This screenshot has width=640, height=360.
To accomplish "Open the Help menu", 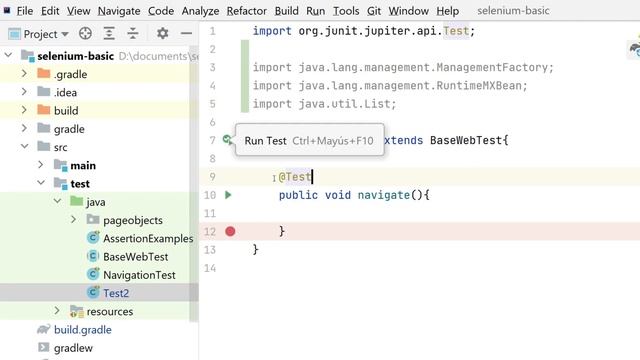I will tap(447, 11).
